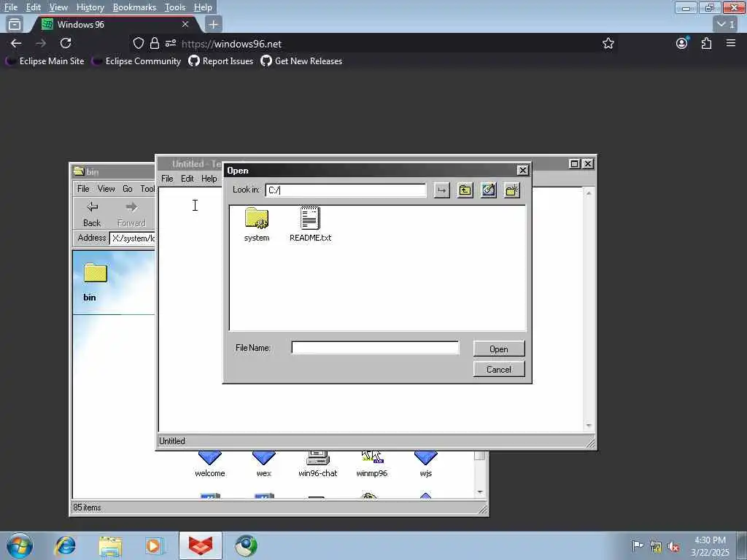Open Windows Media Player from taskbar

[155, 545]
